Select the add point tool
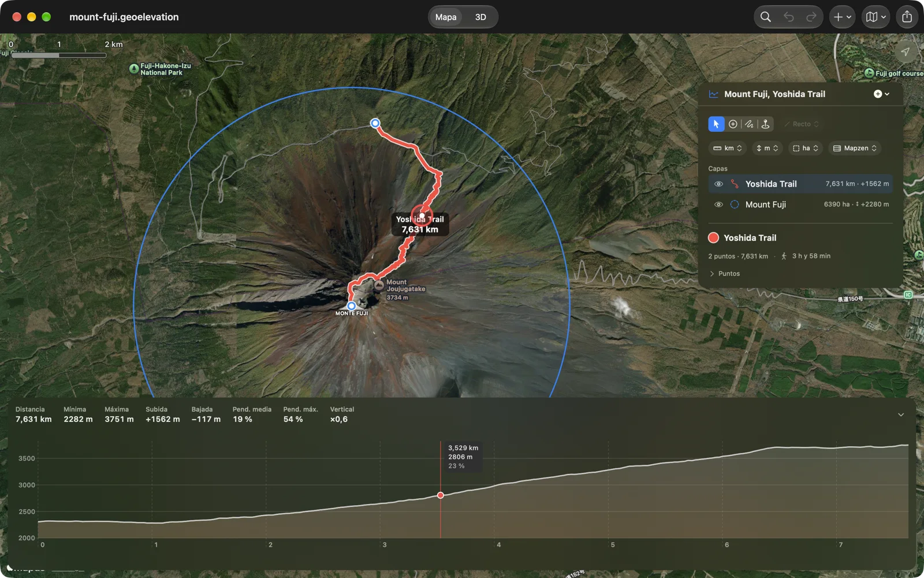 pos(733,124)
